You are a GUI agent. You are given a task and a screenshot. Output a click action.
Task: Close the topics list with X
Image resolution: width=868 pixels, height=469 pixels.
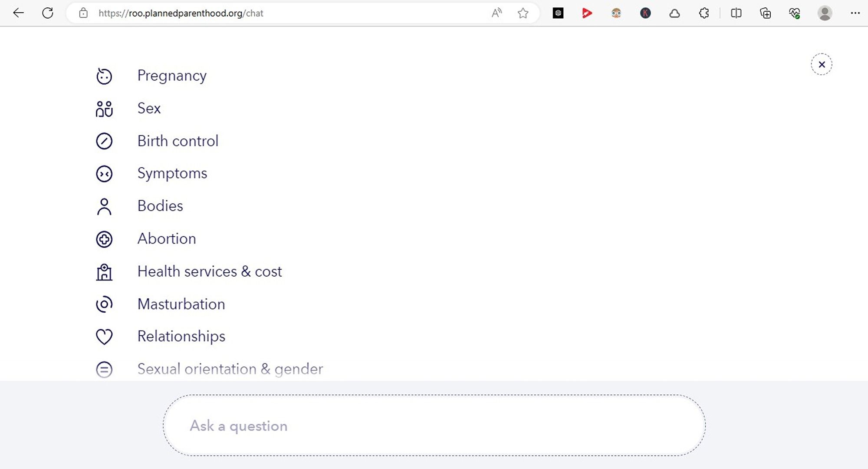(821, 65)
